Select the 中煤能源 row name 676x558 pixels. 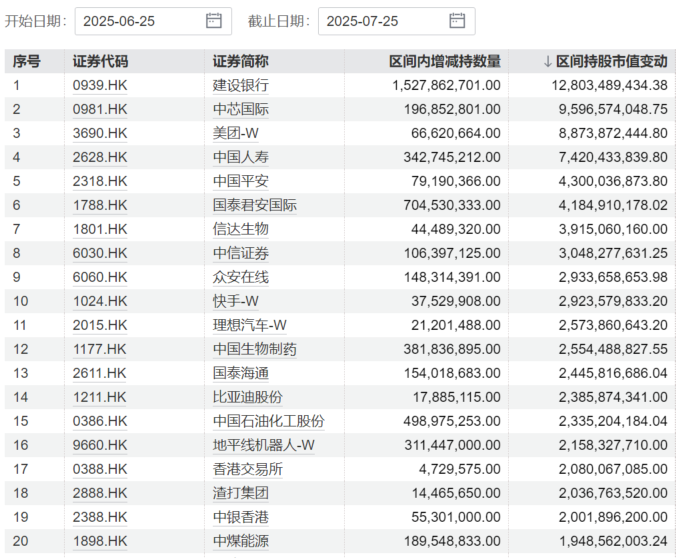coord(240,542)
